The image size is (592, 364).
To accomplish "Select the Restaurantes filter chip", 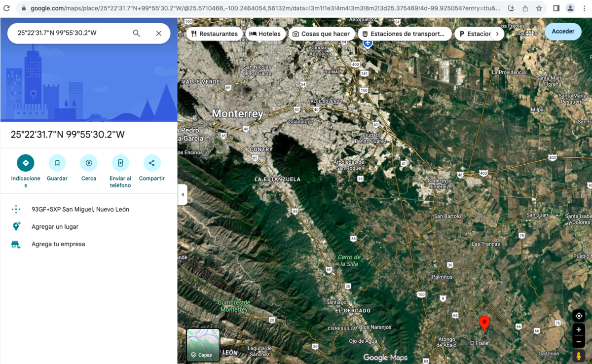I will coord(215,34).
